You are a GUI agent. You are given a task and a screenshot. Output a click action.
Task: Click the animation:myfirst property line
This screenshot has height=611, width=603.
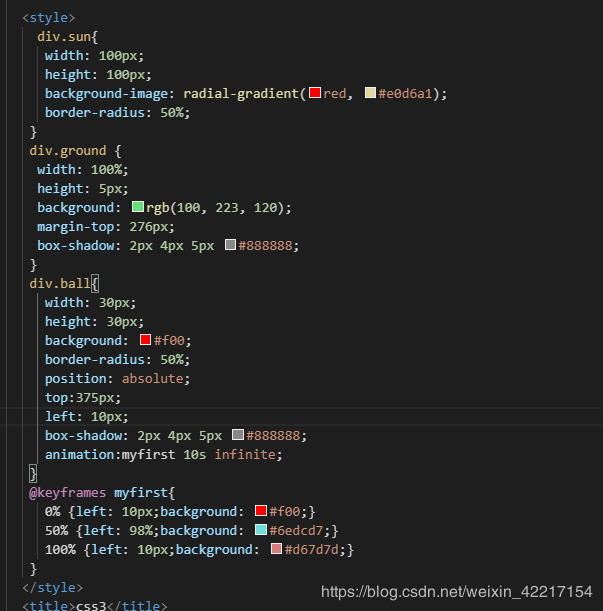[164, 454]
